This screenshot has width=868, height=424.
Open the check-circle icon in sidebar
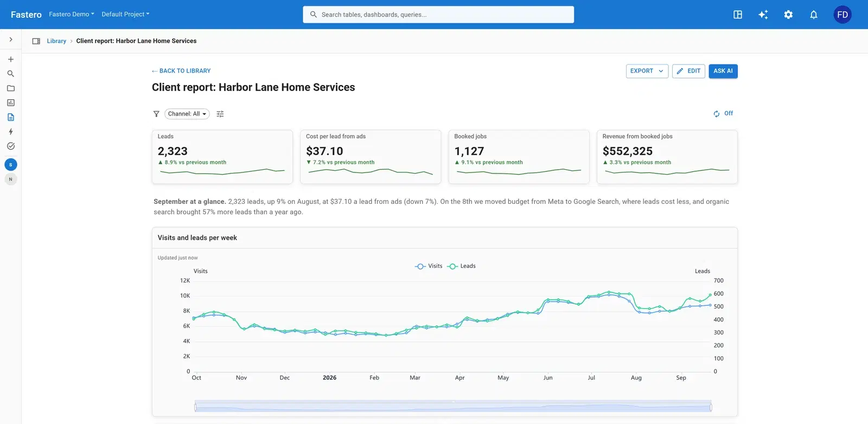tap(10, 146)
